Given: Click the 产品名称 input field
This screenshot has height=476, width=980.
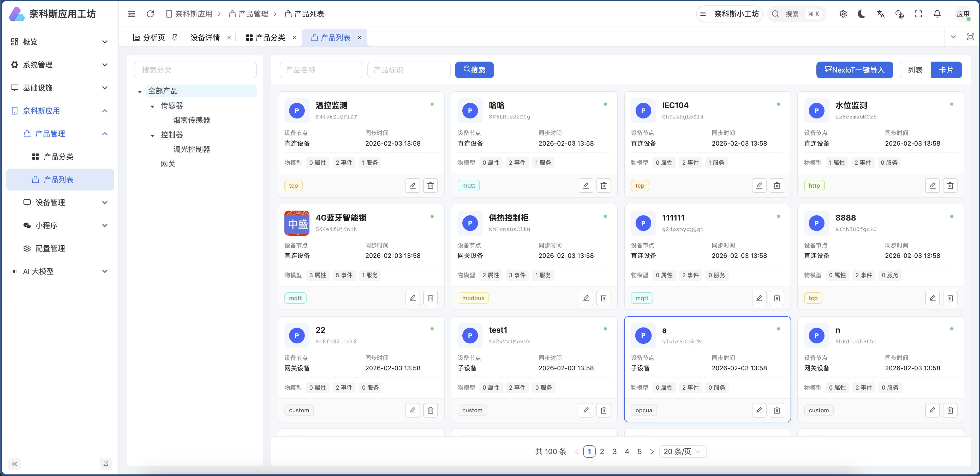Looking at the screenshot, I should [x=321, y=70].
